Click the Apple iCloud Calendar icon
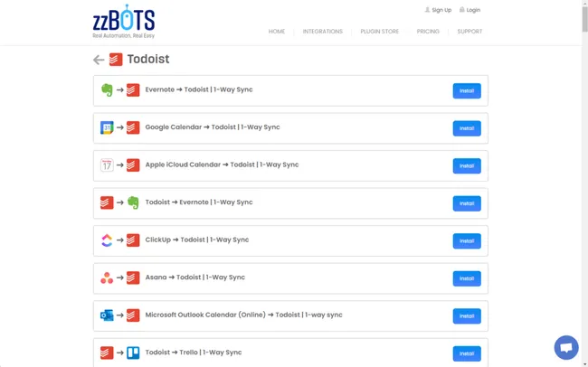Image resolution: width=588 pixels, height=367 pixels. 107,165
